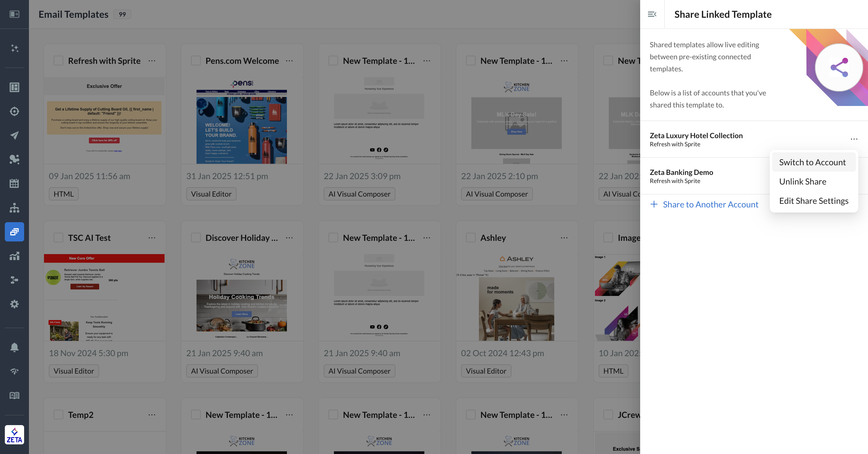Open more options for the 22 Jan 2:10 pm template
This screenshot has width=868, height=454.
click(565, 61)
